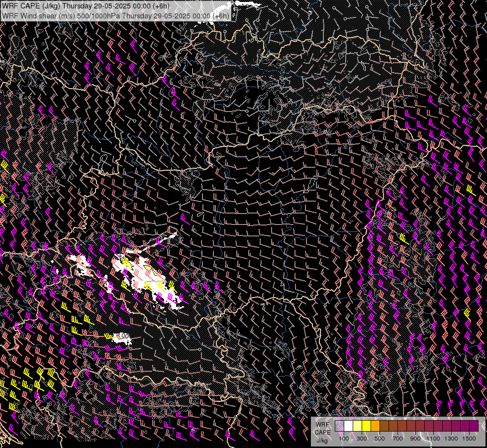Image resolution: width=487 pixels, height=448 pixels.
Task: Click the legend value 1100
Action: point(433,439)
